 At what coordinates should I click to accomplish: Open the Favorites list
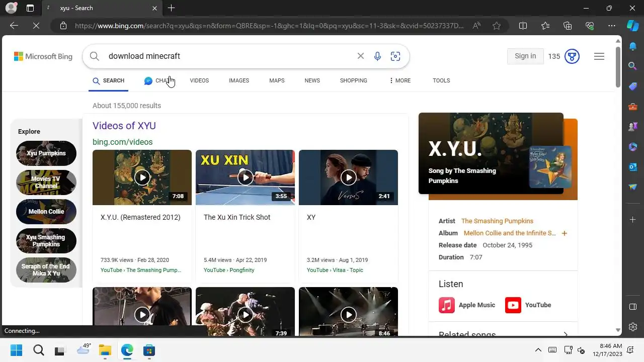click(x=545, y=26)
